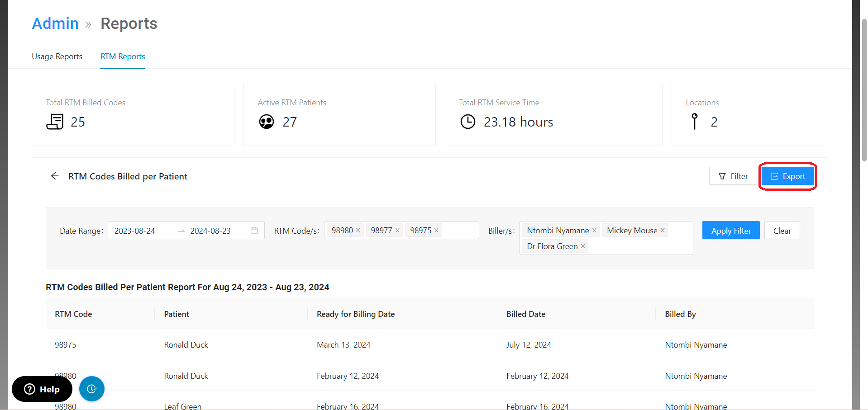The width and height of the screenshot is (868, 410).
Task: Clear all filters with Clear button
Action: click(x=782, y=231)
